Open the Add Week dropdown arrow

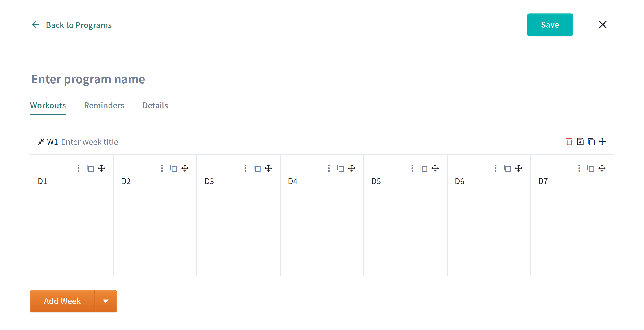tap(106, 301)
